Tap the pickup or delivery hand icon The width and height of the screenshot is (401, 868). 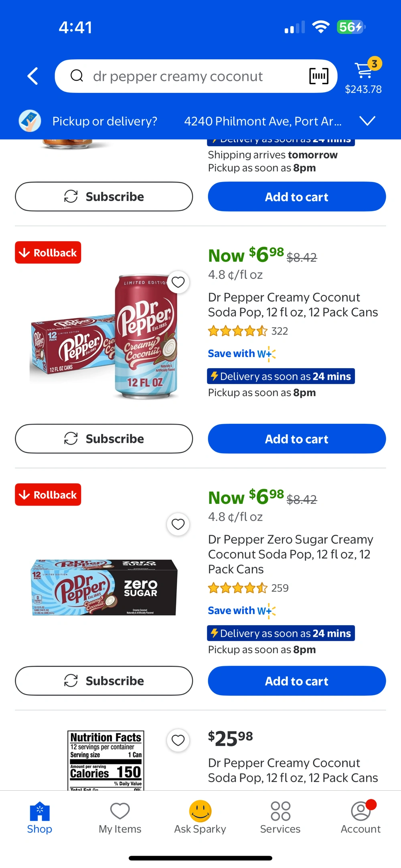click(x=30, y=121)
